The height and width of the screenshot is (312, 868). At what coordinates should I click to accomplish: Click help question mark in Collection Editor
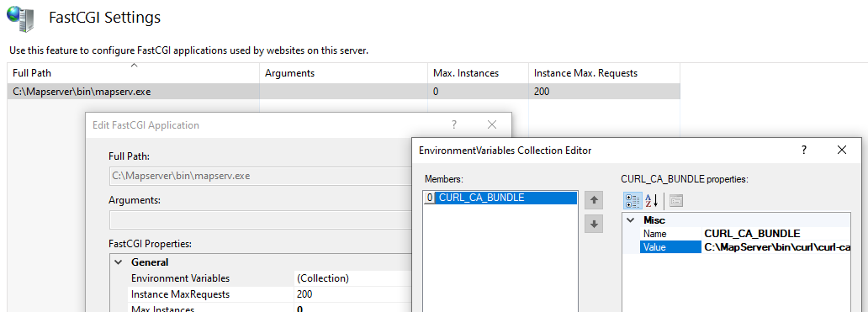tap(804, 150)
